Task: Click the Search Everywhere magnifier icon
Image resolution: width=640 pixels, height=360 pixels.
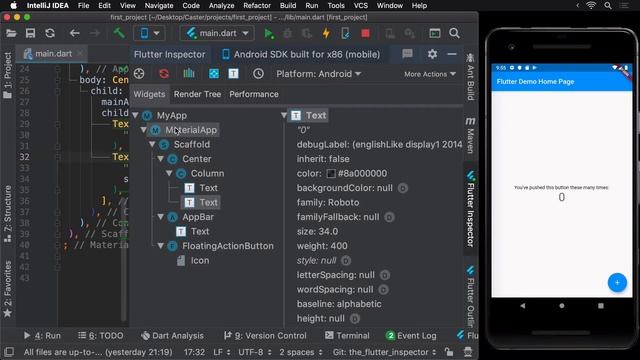Action: tap(454, 33)
